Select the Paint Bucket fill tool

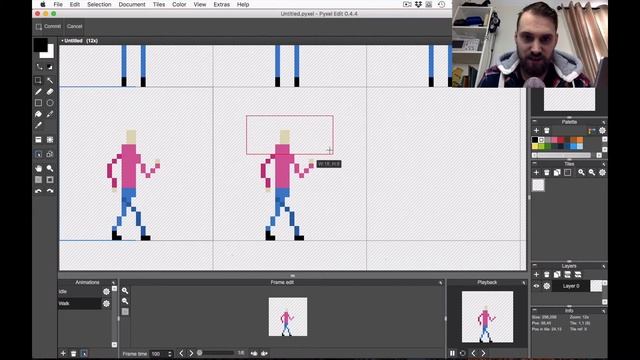(38, 114)
